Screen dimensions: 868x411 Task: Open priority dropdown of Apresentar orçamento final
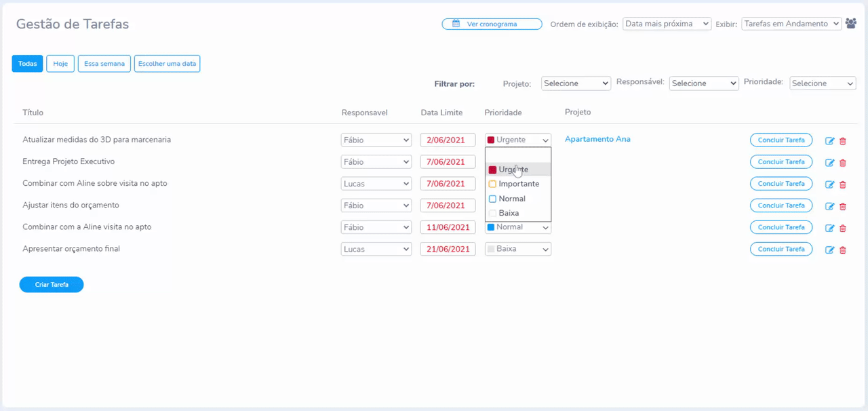518,249
